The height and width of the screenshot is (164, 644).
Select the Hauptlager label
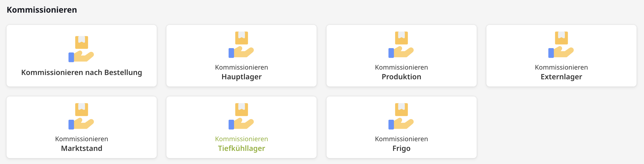click(x=241, y=77)
